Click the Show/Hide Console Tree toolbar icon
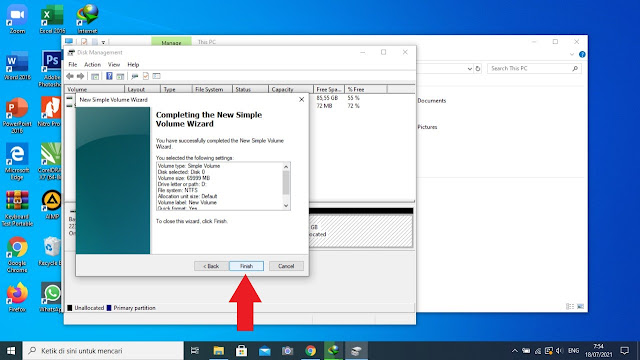The image size is (640, 360). click(x=95, y=76)
